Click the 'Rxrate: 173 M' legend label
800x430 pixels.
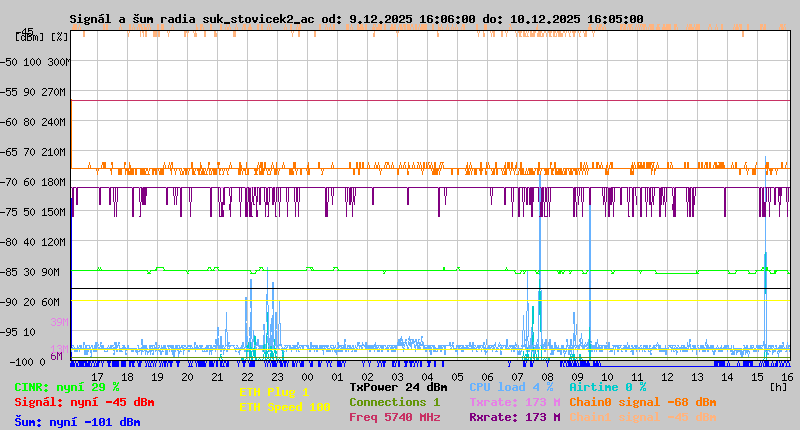[x=515, y=417]
